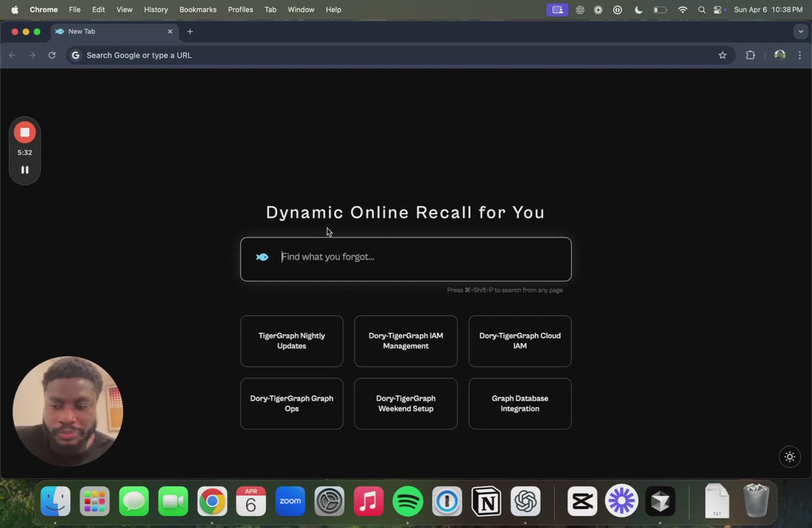Open Finder from the Dock
812x528 pixels.
pyautogui.click(x=56, y=501)
